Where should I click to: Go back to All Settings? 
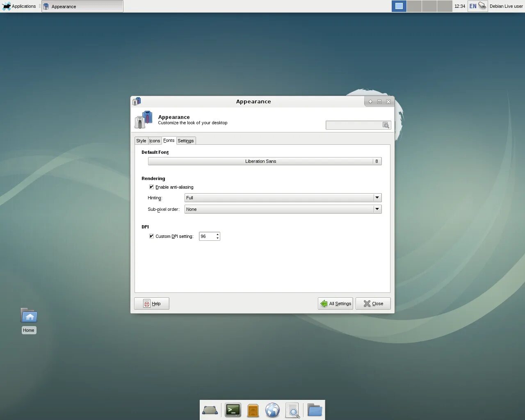click(336, 304)
